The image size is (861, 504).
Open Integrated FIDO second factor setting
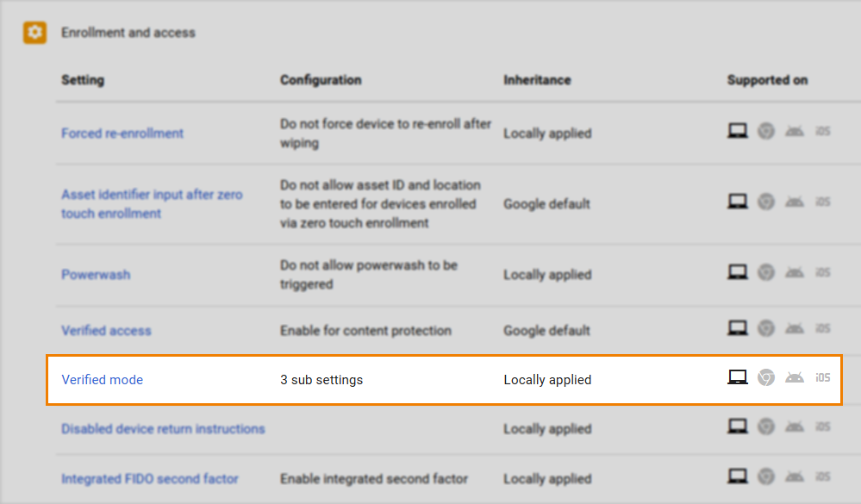(150, 479)
